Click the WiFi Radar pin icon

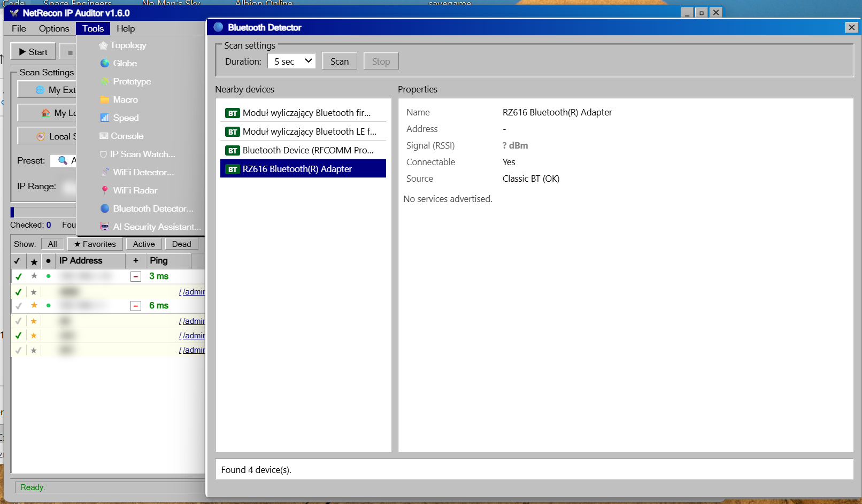click(105, 190)
